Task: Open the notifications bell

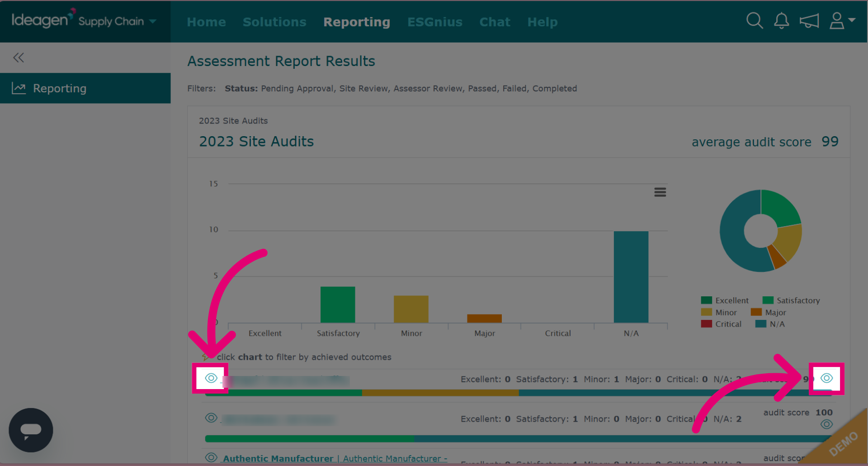Action: point(781,21)
